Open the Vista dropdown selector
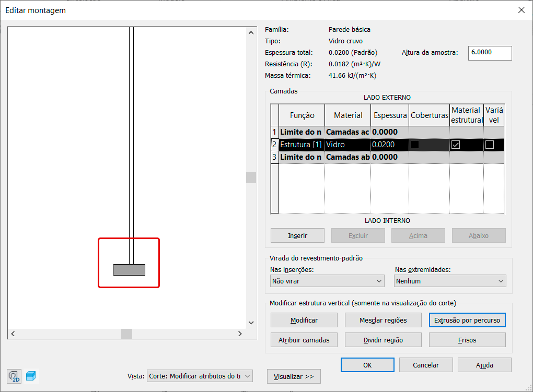533x392 pixels. [200, 376]
